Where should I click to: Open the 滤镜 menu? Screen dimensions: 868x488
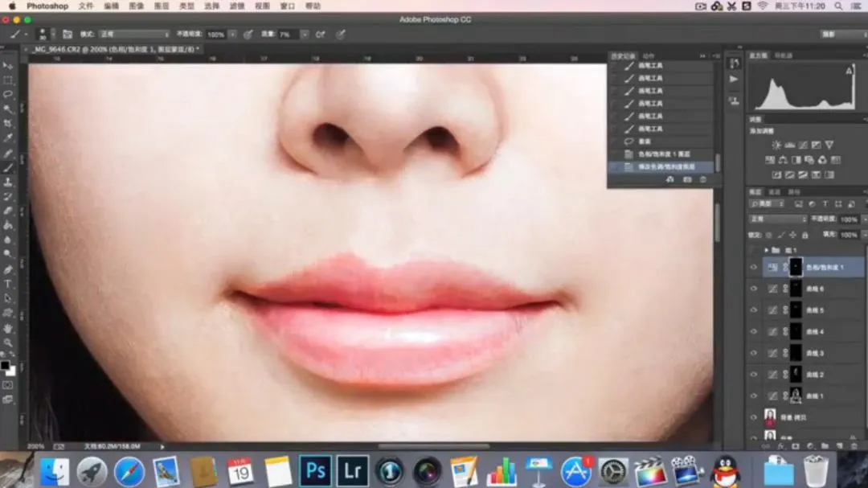click(x=236, y=6)
